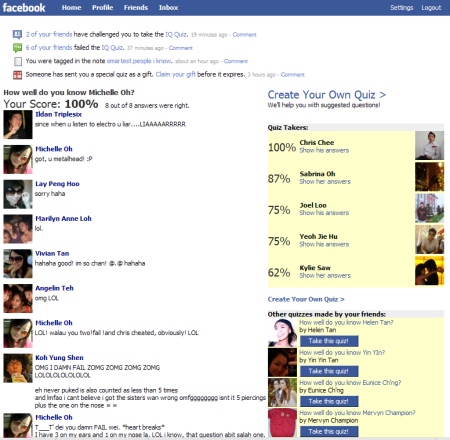This screenshot has width=450, height=440.
Task: Click Lay Peng Hoo's name
Action: pos(57,184)
